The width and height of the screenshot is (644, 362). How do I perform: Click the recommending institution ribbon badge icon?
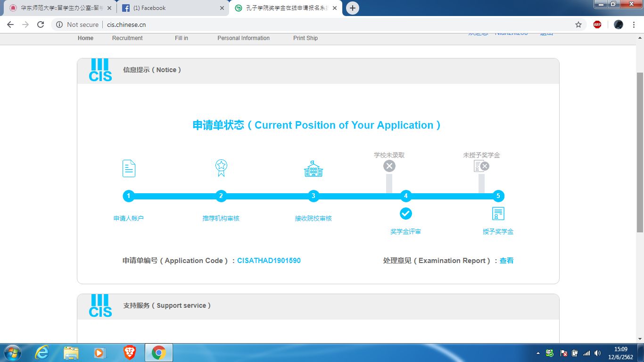coord(221,168)
